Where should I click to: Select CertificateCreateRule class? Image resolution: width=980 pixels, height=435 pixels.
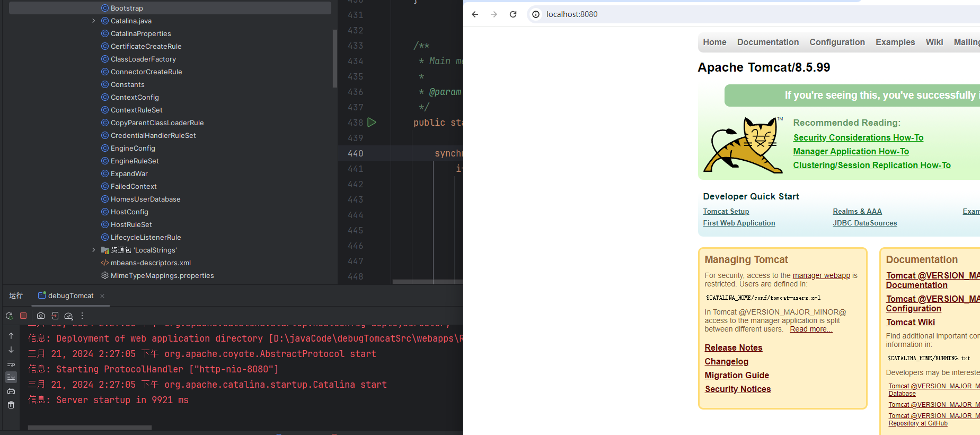146,46
